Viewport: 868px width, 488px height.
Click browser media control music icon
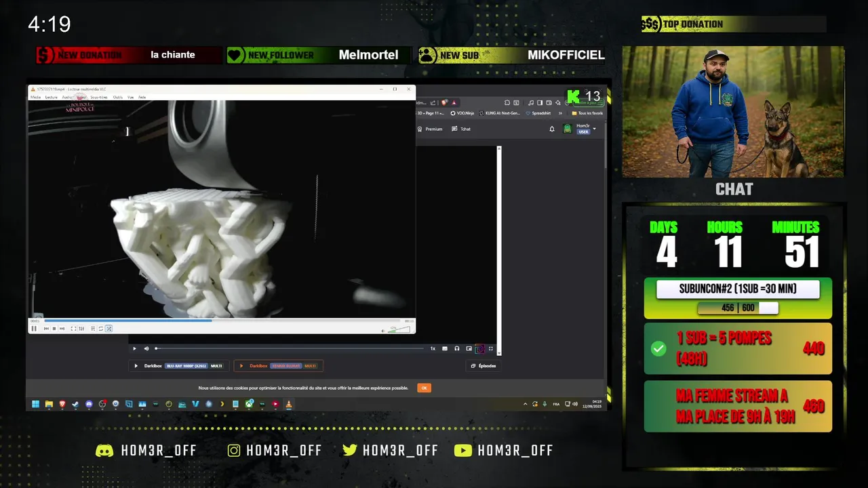click(x=531, y=102)
